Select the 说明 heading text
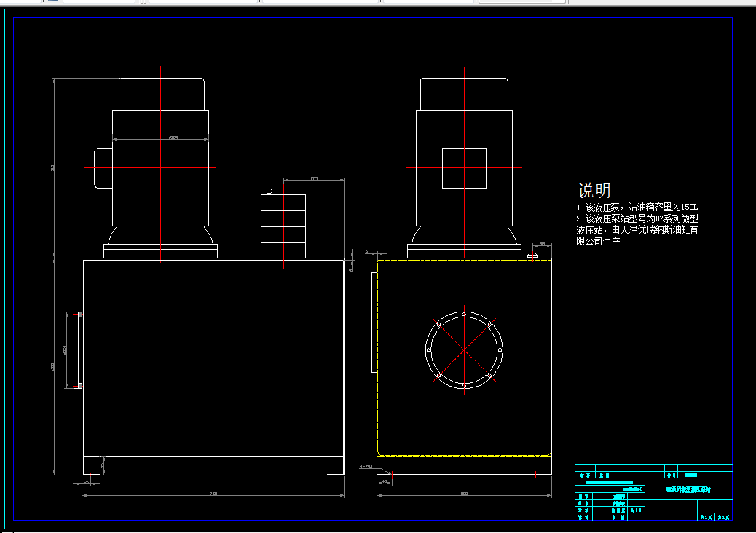Image resolution: width=756 pixels, height=533 pixels. [594, 190]
